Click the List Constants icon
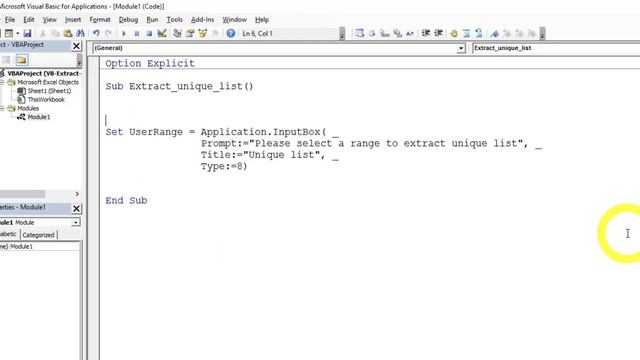 pyautogui.click(x=372, y=33)
